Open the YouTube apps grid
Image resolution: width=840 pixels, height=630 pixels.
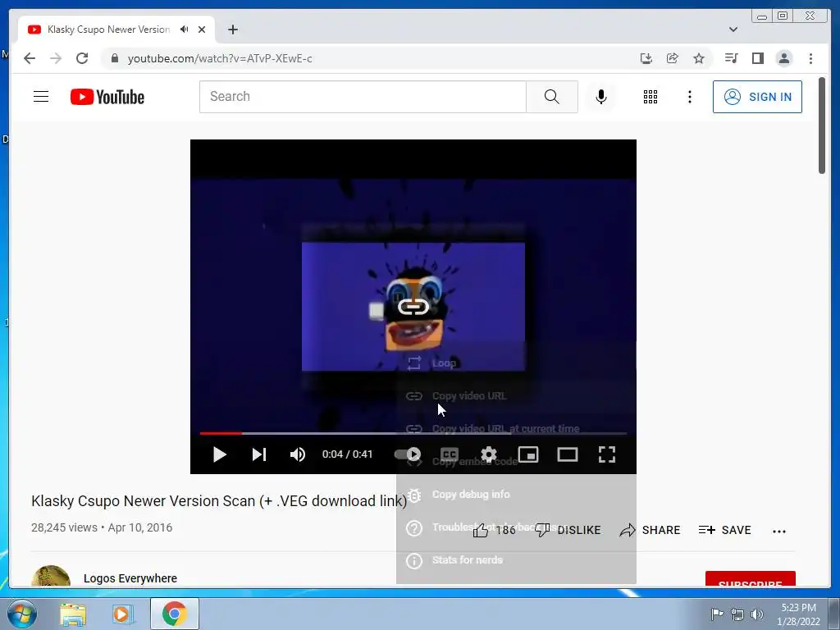pyautogui.click(x=651, y=97)
